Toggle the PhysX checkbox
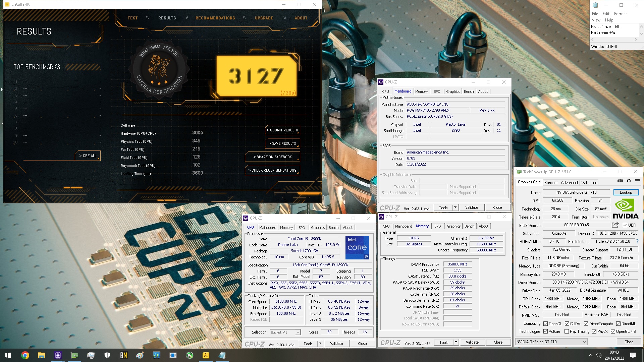This screenshot has width=644, height=362. pos(594,331)
